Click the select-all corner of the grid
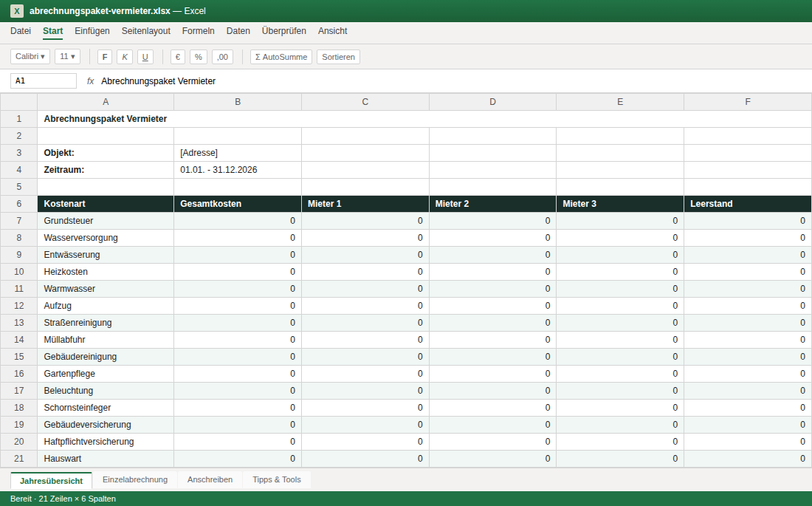Viewport: 812px width, 506px height. [18, 102]
